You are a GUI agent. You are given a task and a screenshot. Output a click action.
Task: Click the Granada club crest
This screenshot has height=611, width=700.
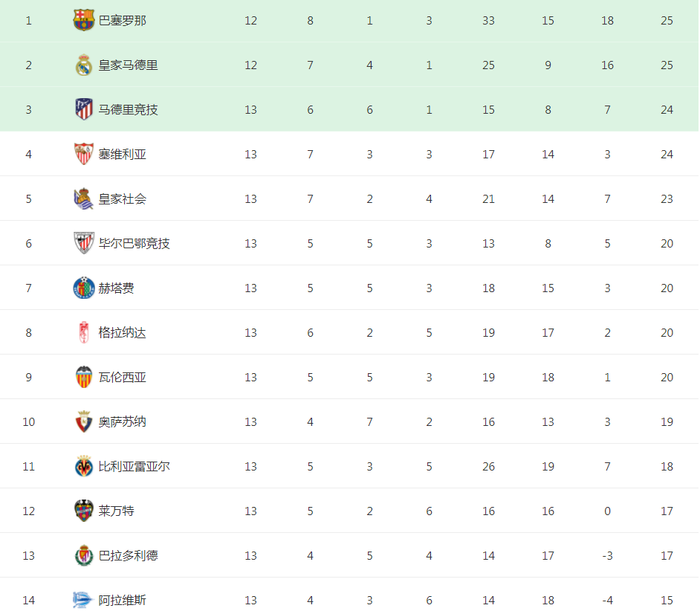84,332
